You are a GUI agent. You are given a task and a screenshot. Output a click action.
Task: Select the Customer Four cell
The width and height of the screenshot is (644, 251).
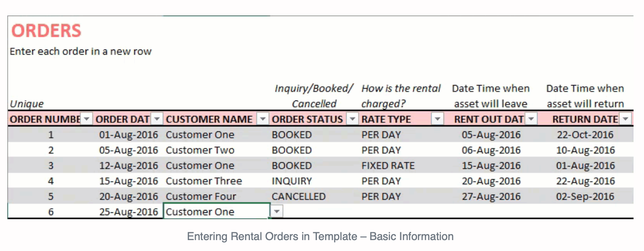[216, 196]
